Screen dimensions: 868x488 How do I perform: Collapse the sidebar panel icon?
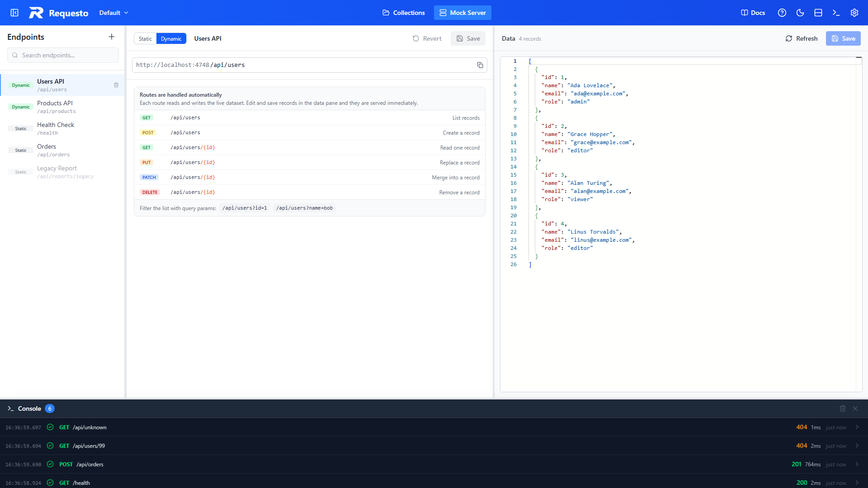pyautogui.click(x=14, y=13)
